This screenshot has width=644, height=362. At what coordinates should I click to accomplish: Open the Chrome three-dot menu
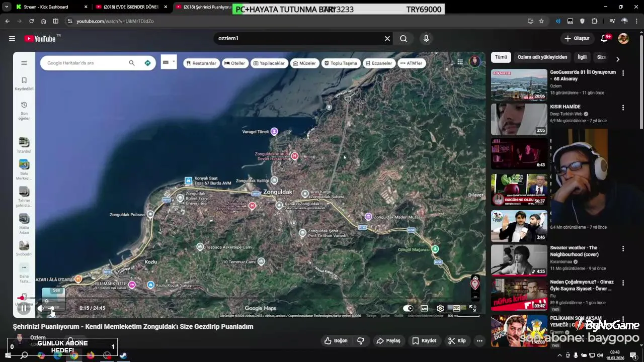[x=636, y=21]
